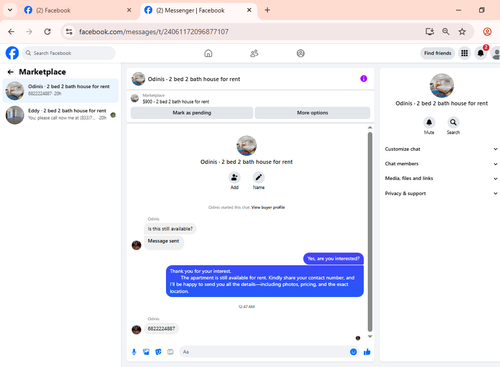Image resolution: width=500 pixels, height=367 pixels.
Task: Click the scroll-down arrow in chat
Action: [x=370, y=336]
